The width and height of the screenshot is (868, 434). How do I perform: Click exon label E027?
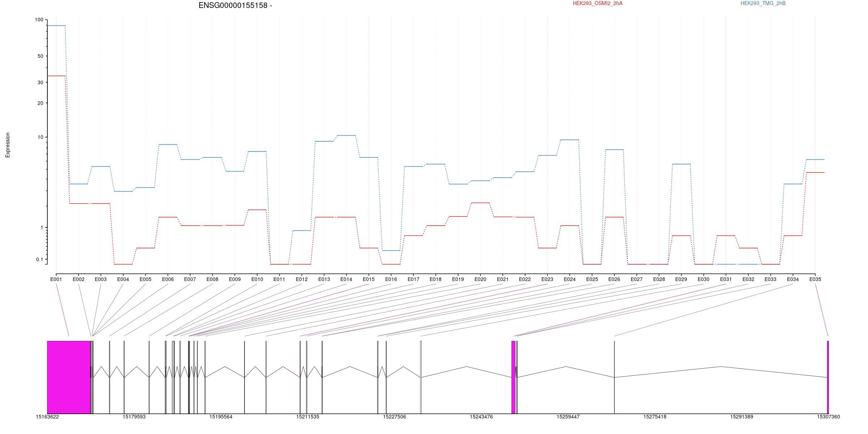click(x=637, y=279)
